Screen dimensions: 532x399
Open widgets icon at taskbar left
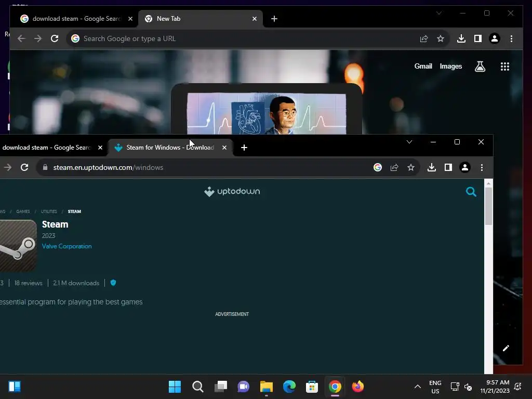click(x=15, y=387)
